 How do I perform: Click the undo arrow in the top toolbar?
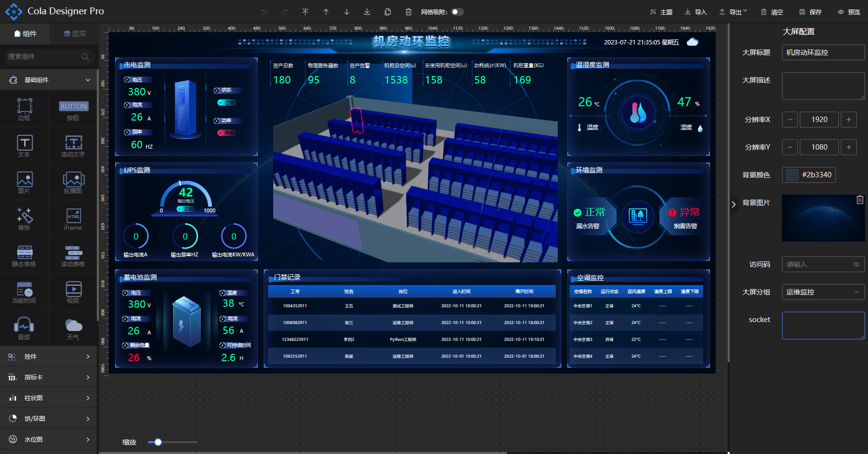[264, 12]
